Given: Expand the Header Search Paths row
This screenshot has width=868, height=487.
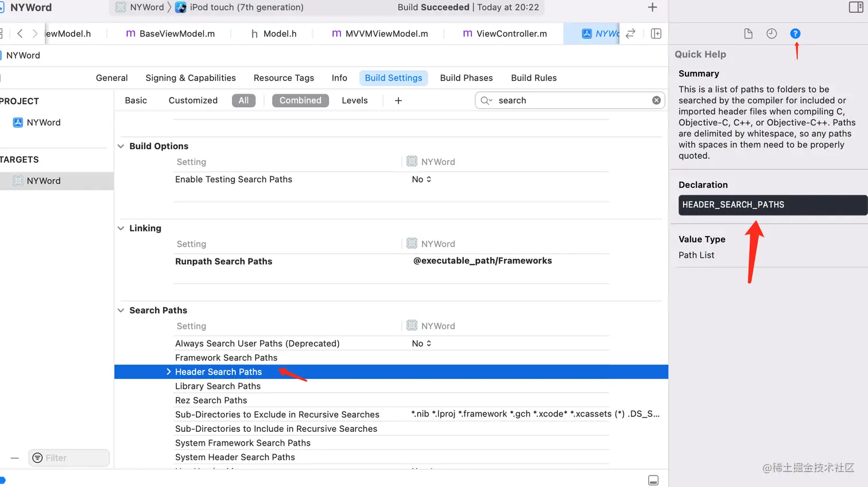Looking at the screenshot, I should pyautogui.click(x=169, y=372).
